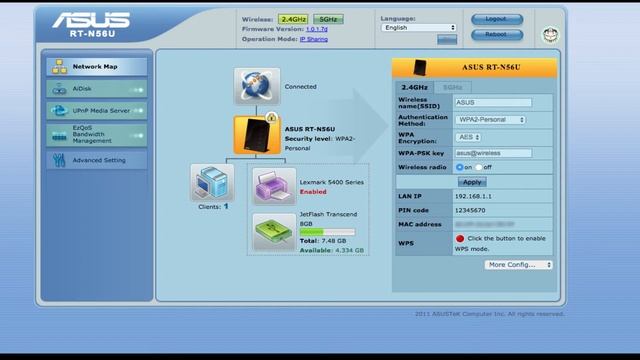Click the ASUS logo

[x=91, y=20]
